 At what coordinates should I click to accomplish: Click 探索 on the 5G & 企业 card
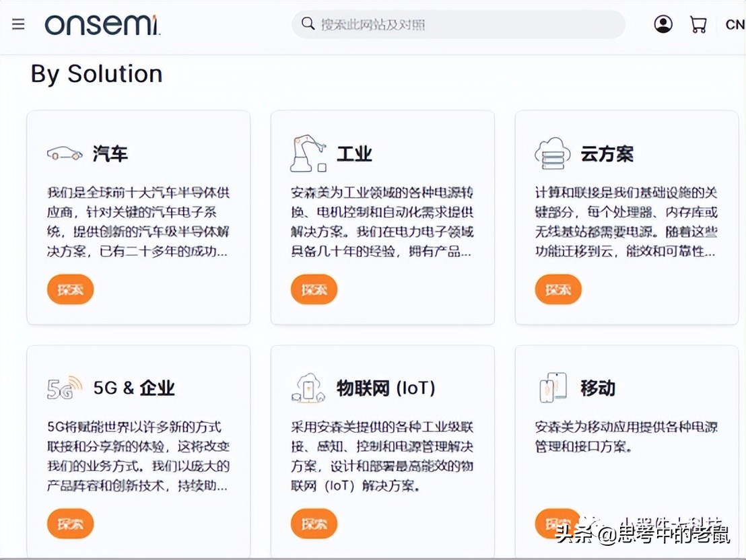[70, 524]
